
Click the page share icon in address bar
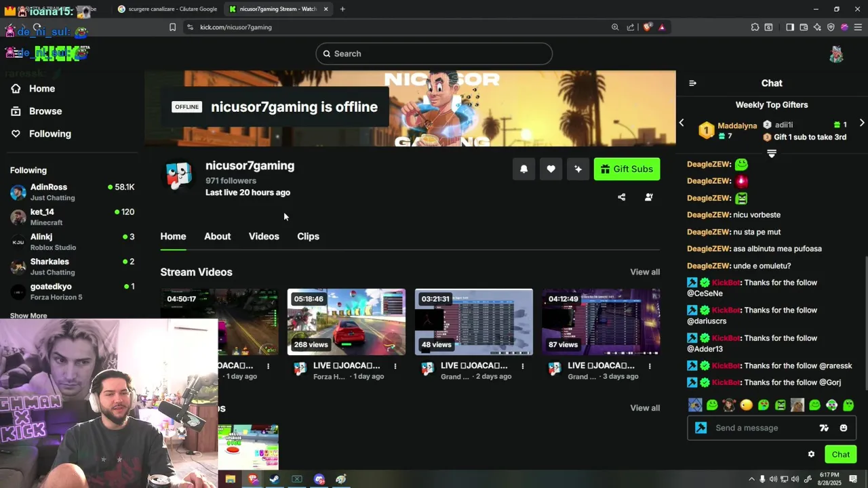pyautogui.click(x=631, y=27)
